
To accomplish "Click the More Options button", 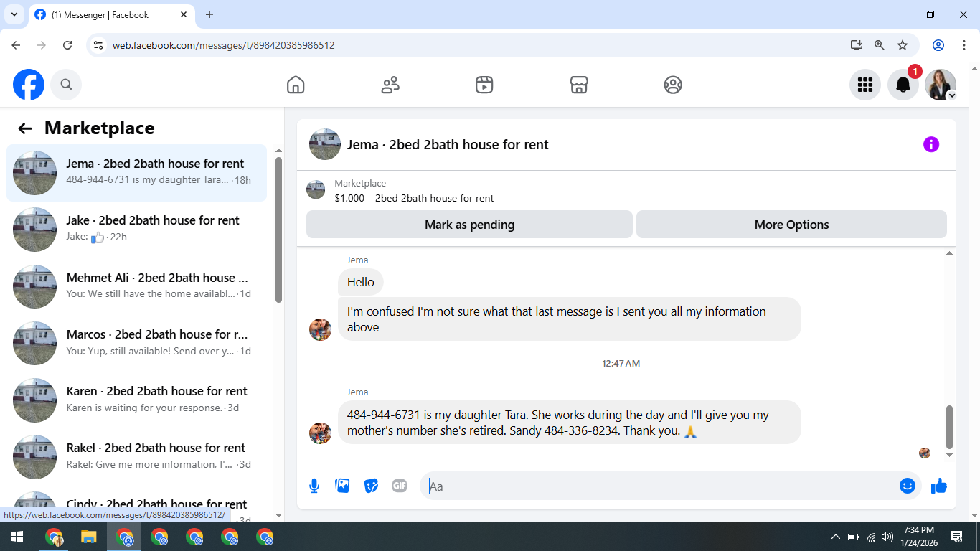I will (x=791, y=225).
